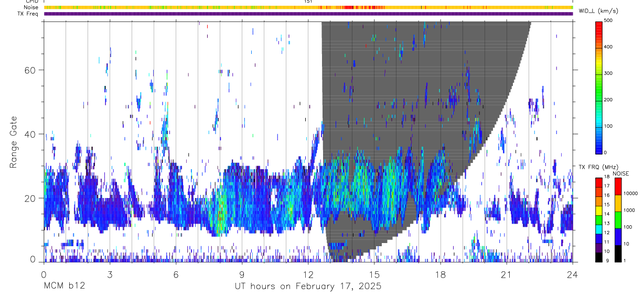Click the 'NOISE' legend title

(x=620, y=173)
